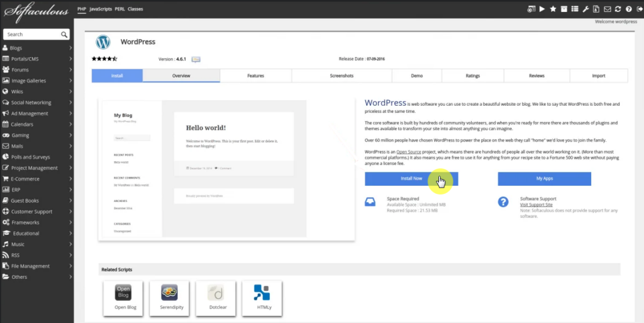Click the Wikis globe icon in sidebar
This screenshot has width=644, height=323.
pos(5,91)
